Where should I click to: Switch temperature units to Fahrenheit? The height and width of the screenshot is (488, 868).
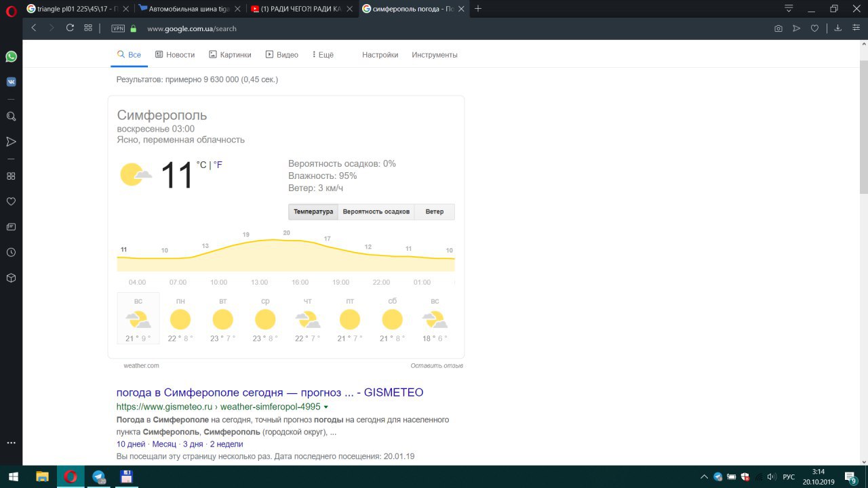point(218,165)
